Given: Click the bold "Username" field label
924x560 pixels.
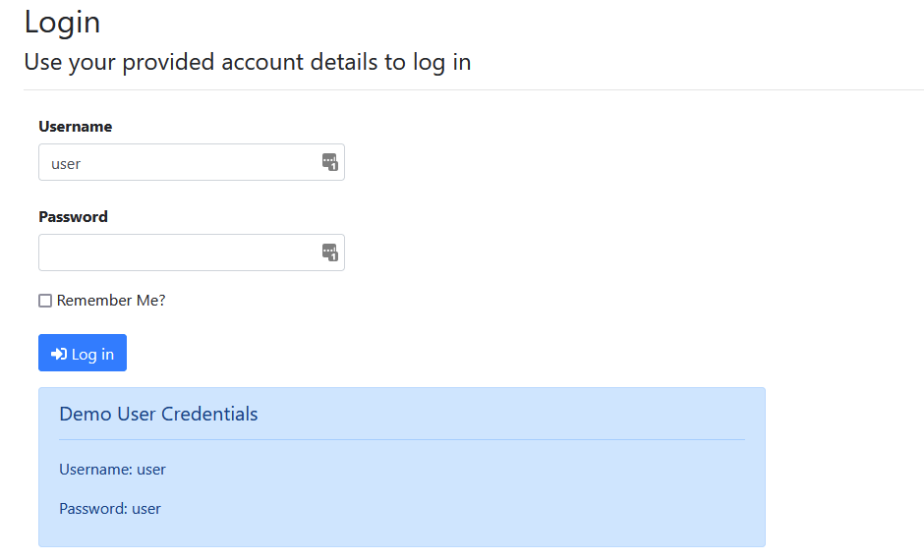Looking at the screenshot, I should tap(75, 127).
